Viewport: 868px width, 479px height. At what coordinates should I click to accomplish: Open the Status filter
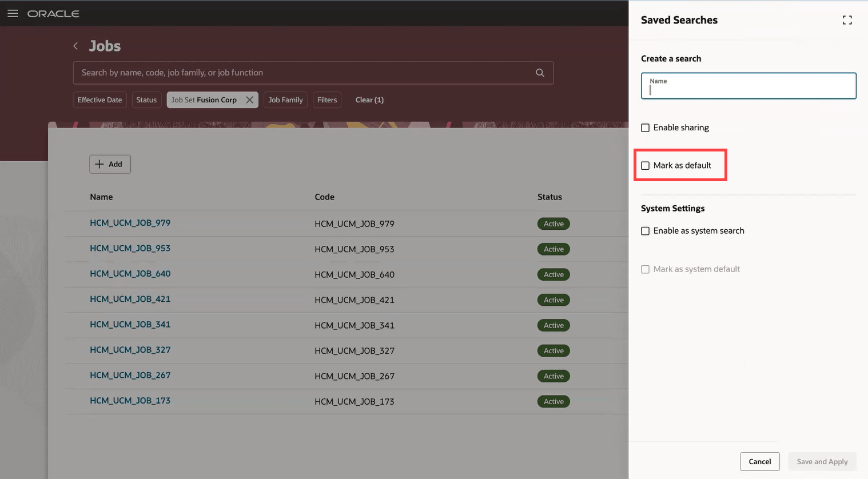(x=146, y=99)
